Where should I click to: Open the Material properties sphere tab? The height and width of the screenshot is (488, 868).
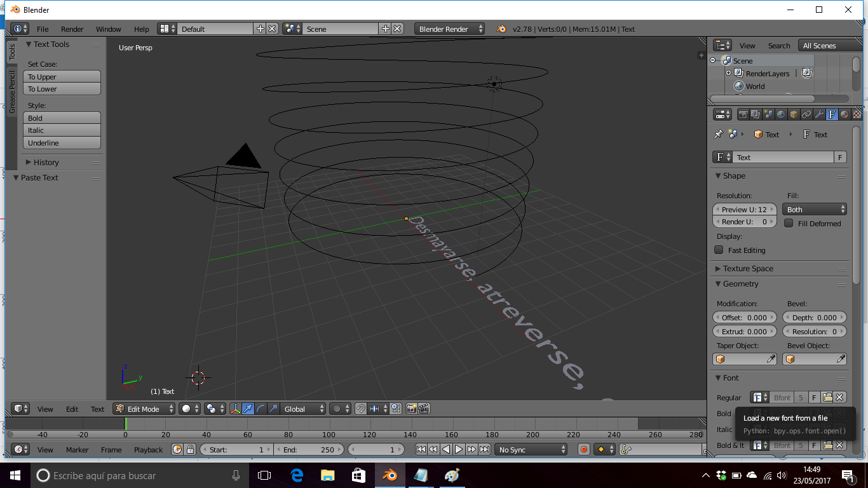tap(844, 114)
